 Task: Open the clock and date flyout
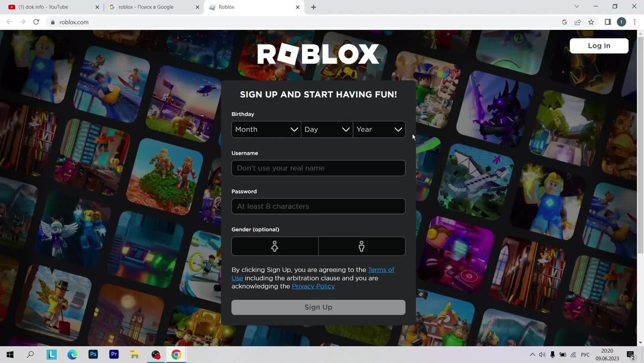click(x=607, y=355)
